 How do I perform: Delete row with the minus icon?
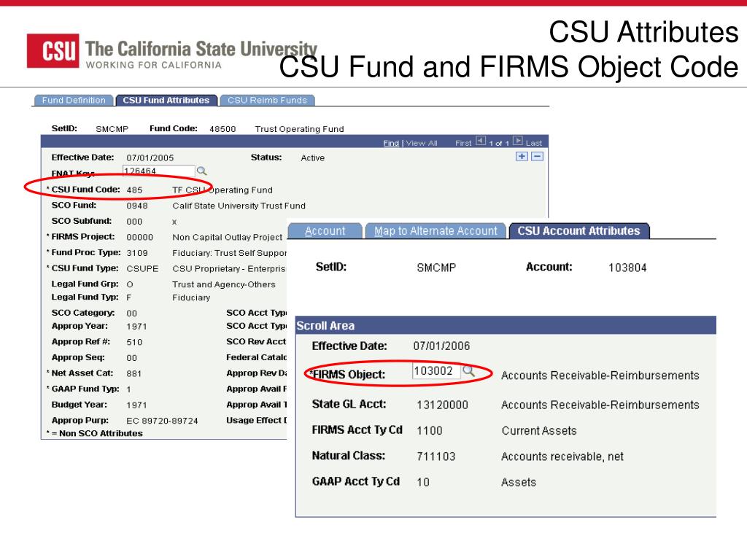(x=537, y=156)
